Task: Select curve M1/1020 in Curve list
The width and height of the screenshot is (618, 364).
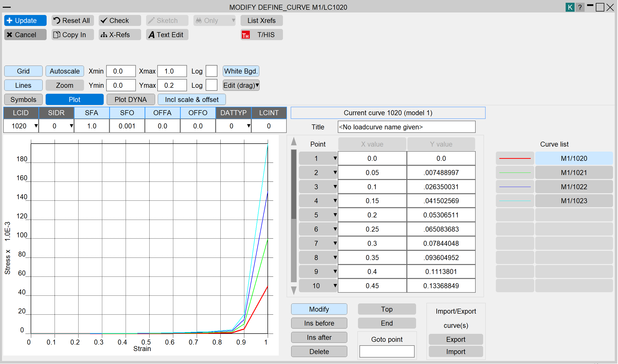Action: click(x=574, y=158)
